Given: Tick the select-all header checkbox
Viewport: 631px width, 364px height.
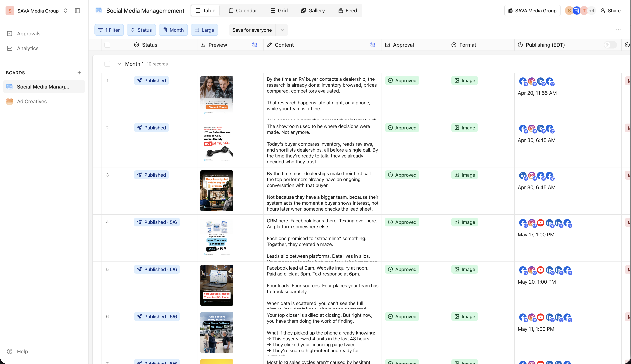Looking at the screenshot, I should (107, 45).
